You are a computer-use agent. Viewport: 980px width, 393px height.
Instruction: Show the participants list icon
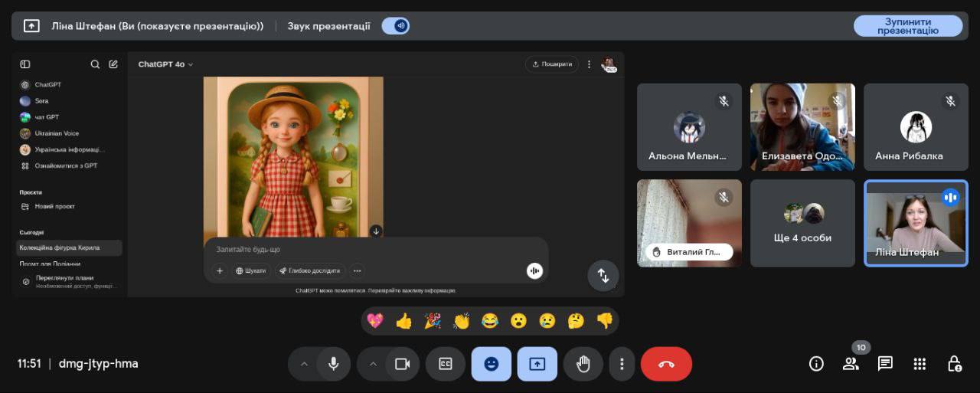point(851,364)
